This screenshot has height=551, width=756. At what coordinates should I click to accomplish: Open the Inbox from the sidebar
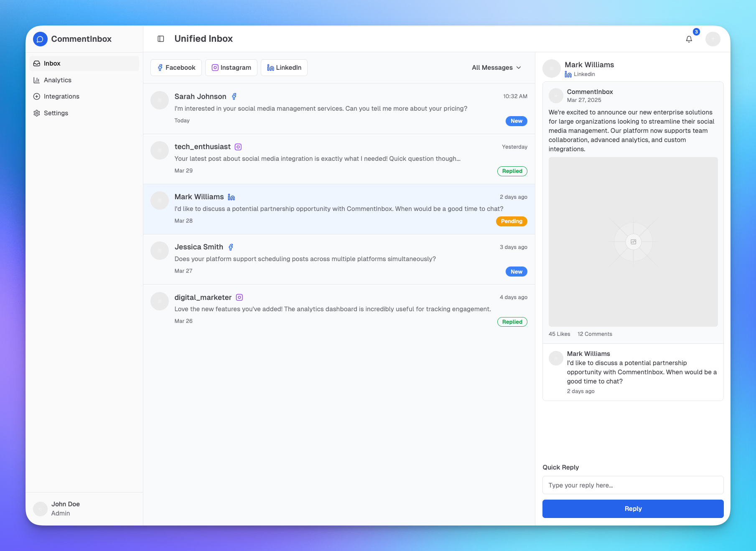point(52,63)
